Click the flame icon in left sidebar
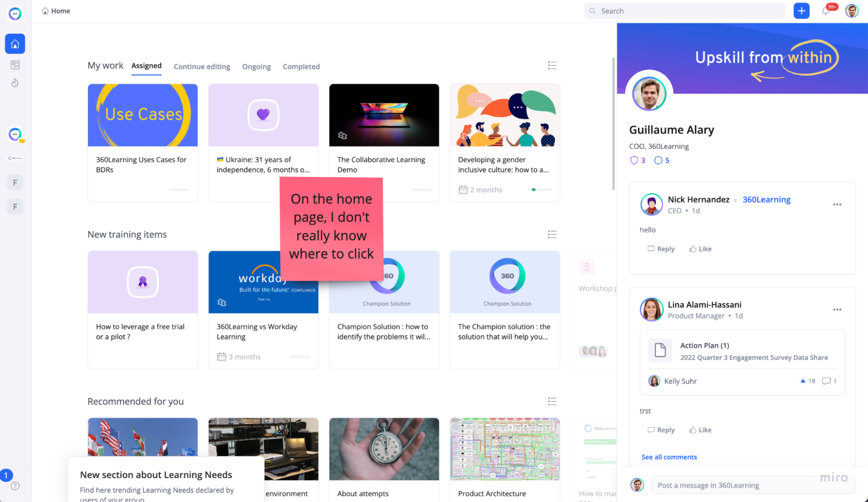Screen dimensions: 868x502 pos(15,83)
